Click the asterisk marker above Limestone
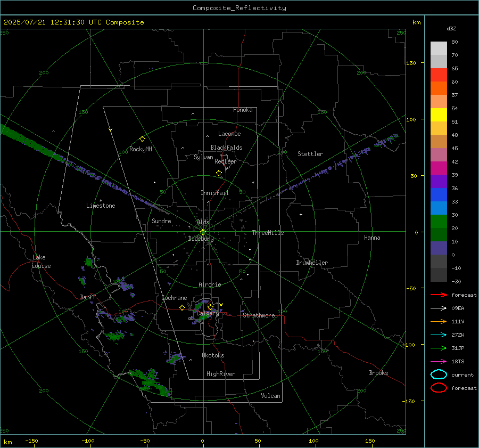The height and width of the screenshot is (448, 479). point(101,201)
